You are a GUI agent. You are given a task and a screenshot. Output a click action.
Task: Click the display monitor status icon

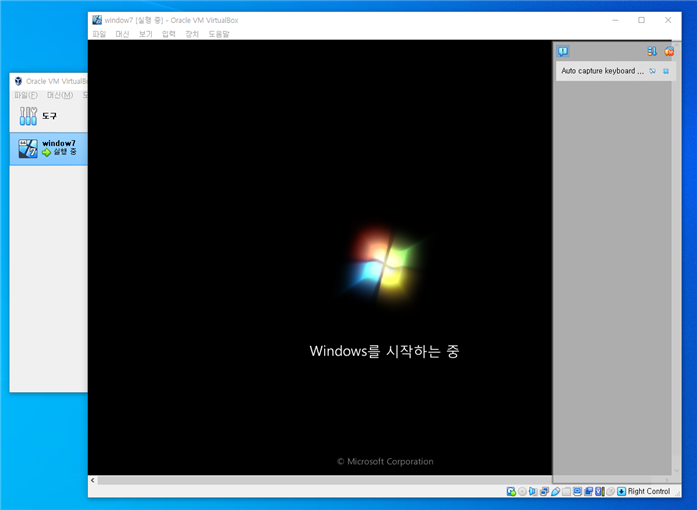577,491
